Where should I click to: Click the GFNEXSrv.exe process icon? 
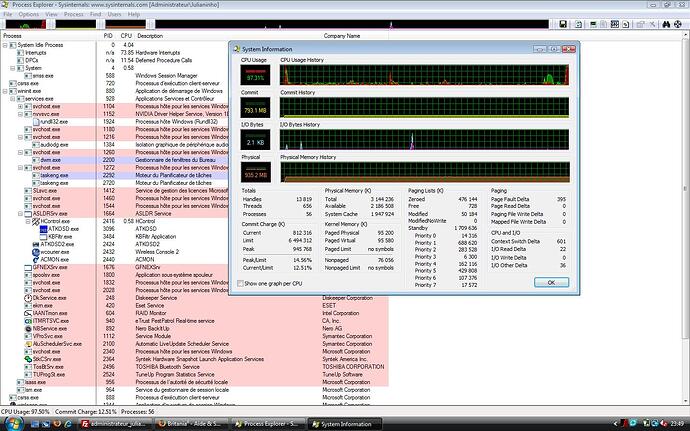(27, 268)
